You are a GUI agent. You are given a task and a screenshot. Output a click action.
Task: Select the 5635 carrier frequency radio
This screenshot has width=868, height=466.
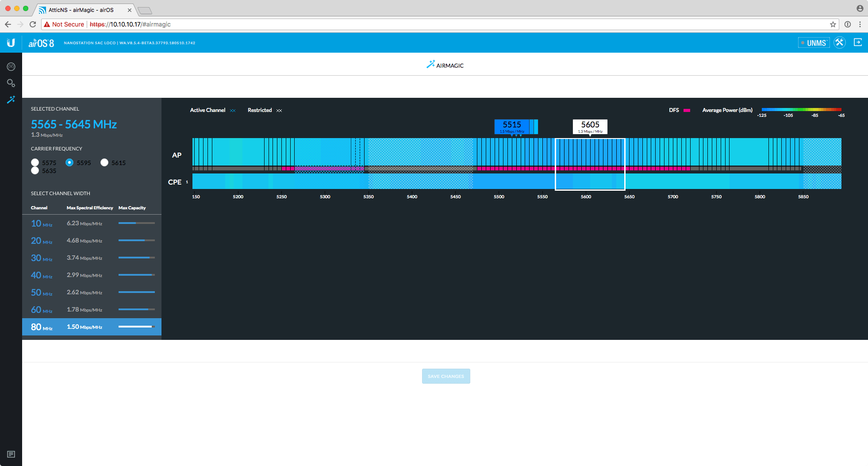pos(35,171)
